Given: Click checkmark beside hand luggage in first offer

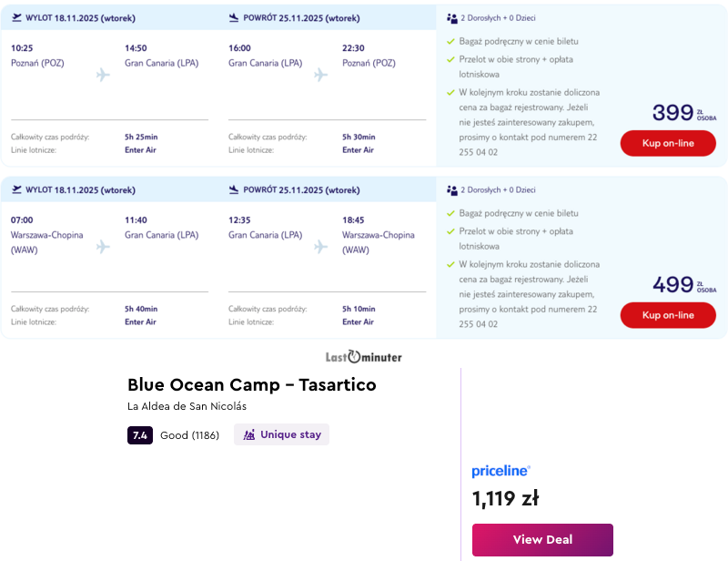Looking at the screenshot, I should 450,42.
